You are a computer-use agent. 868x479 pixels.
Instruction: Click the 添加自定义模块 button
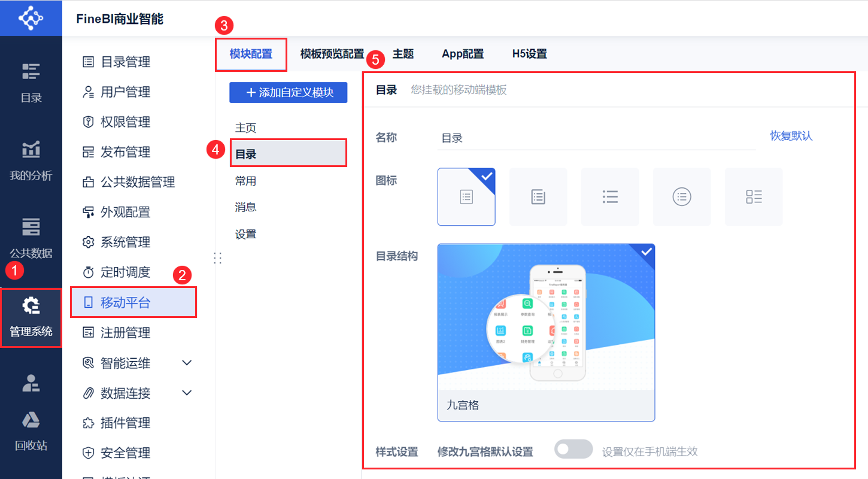288,92
